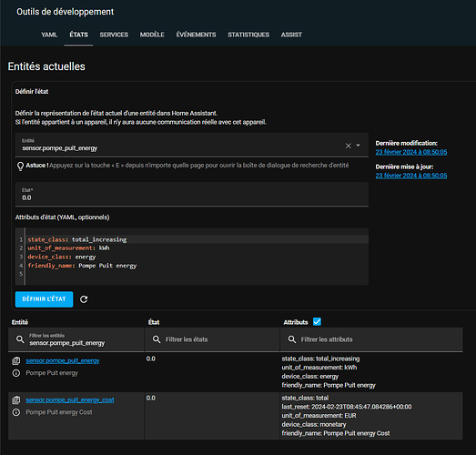
Task: Copy entity ID of sensor.pompe_puit_energy_cost
Action: pyautogui.click(x=16, y=400)
